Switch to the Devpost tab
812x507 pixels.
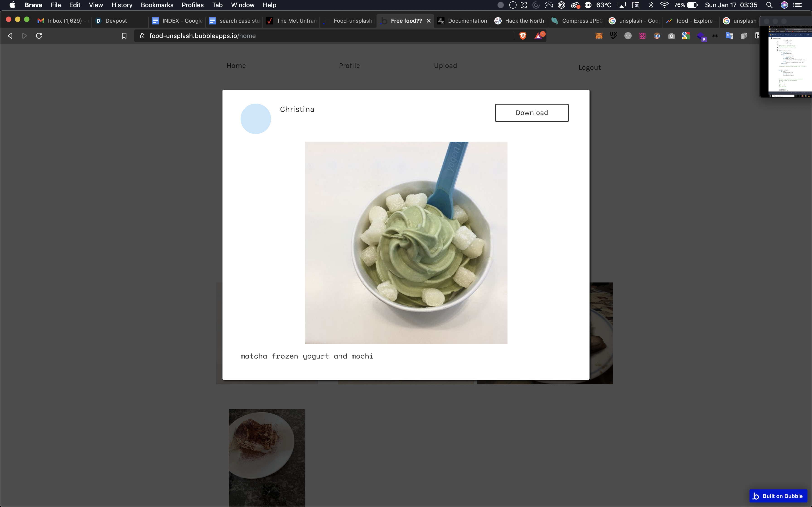click(x=116, y=21)
